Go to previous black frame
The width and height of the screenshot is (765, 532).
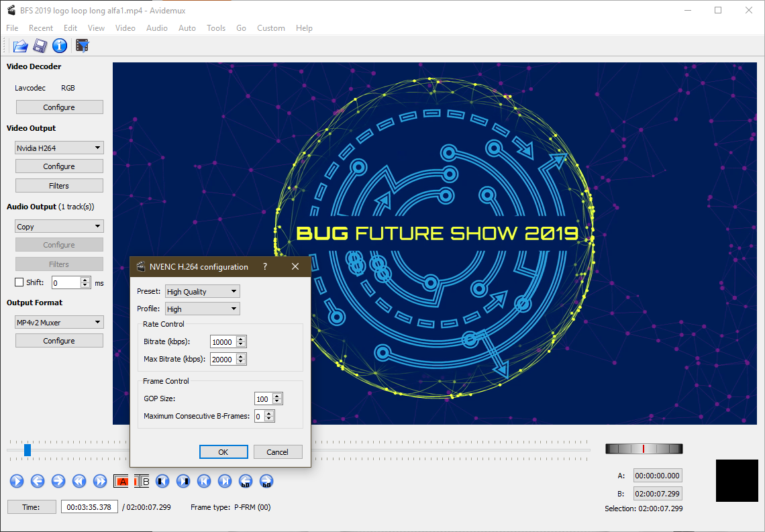pos(162,481)
